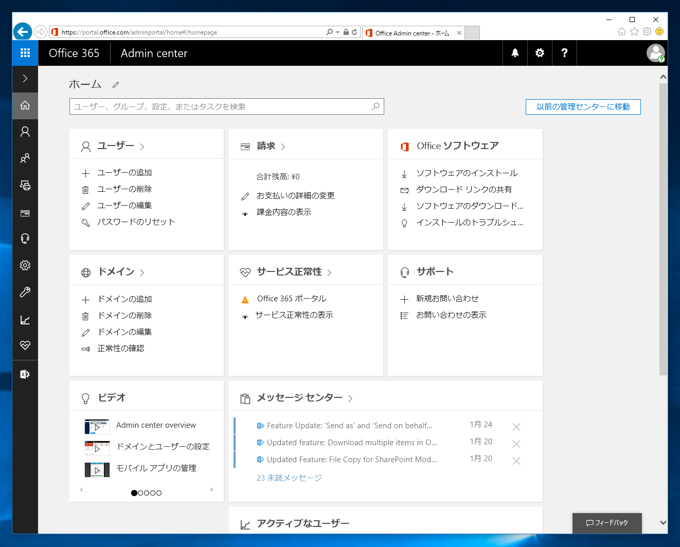Image resolution: width=680 pixels, height=547 pixels.
Task: Dismiss File Copy for SharePoint message
Action: (516, 461)
